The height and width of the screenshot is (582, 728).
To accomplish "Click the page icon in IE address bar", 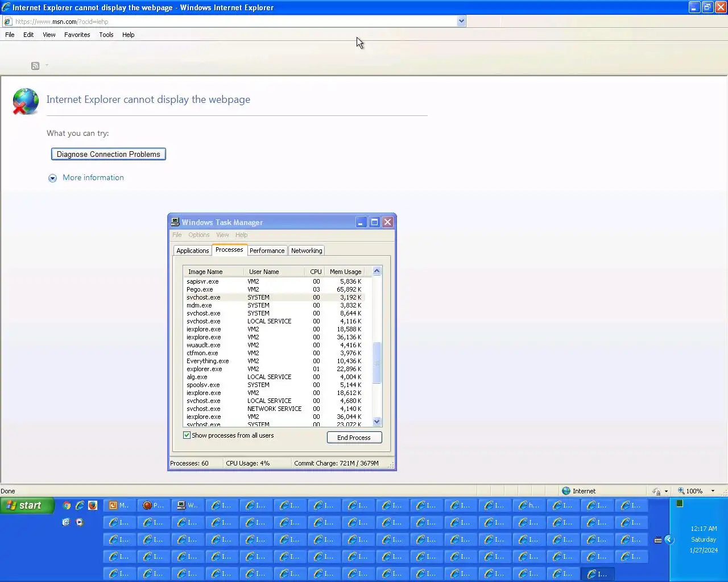I will (8, 22).
